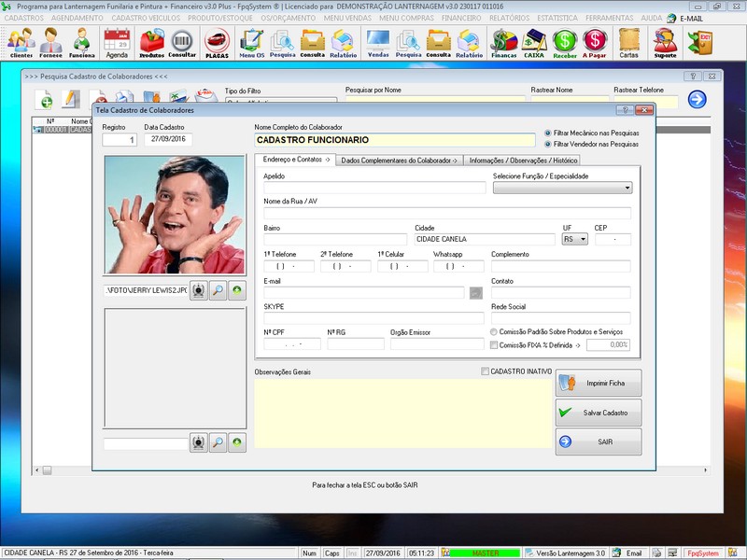Click the magnifier icon beside the photo path field
This screenshot has width=747, height=560.
pyautogui.click(x=218, y=291)
